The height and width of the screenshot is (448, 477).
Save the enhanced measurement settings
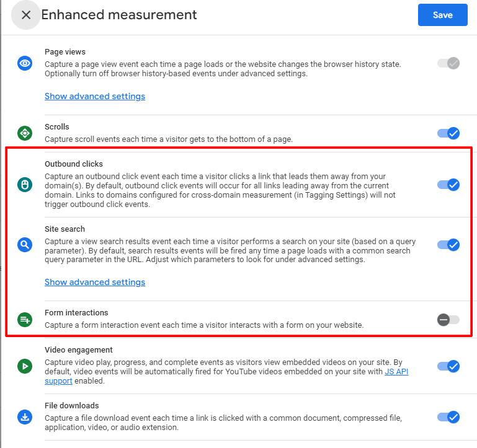[442, 15]
